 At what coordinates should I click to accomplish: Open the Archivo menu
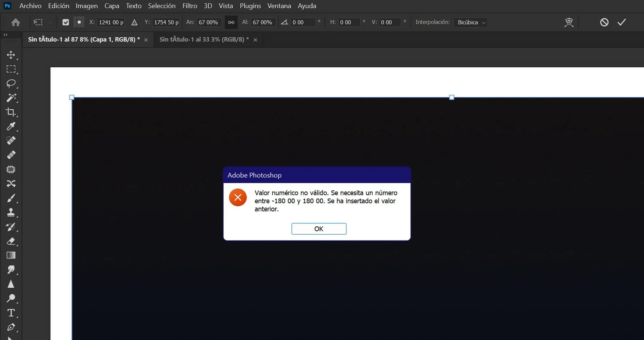(30, 6)
